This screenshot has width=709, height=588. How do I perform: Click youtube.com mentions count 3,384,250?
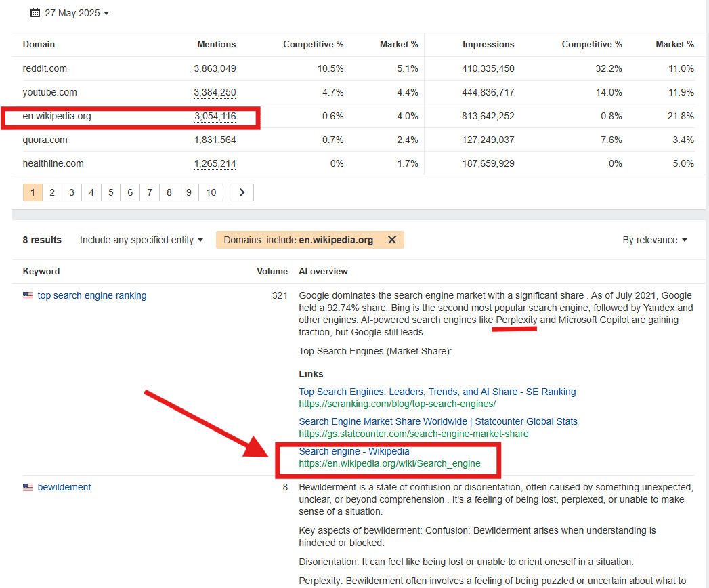(x=215, y=93)
